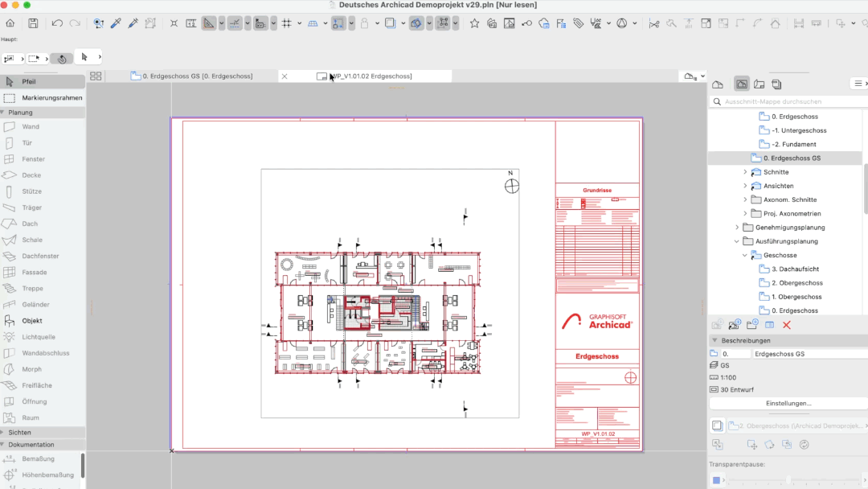Collapse the Ausführungsplanung folder
This screenshot has height=489, width=868.
coord(737,241)
